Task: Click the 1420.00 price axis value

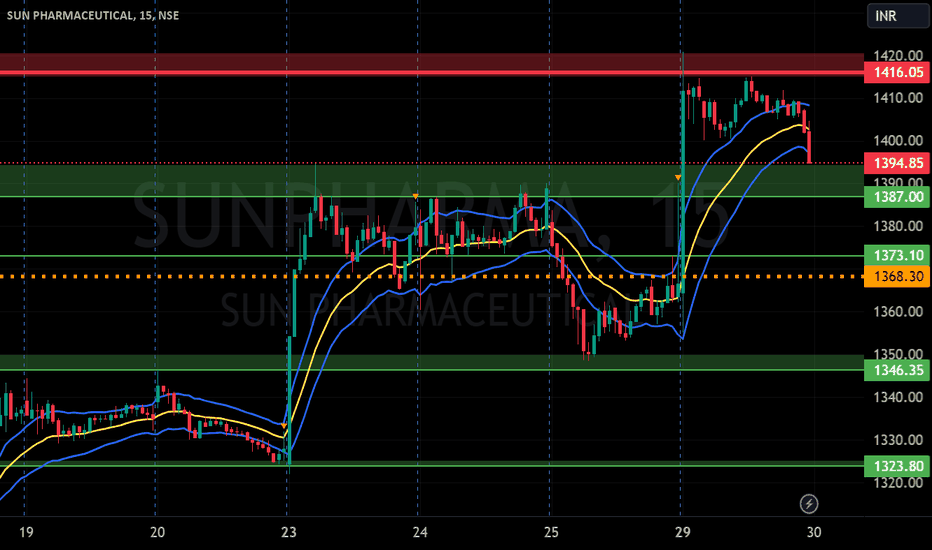Action: (898, 56)
